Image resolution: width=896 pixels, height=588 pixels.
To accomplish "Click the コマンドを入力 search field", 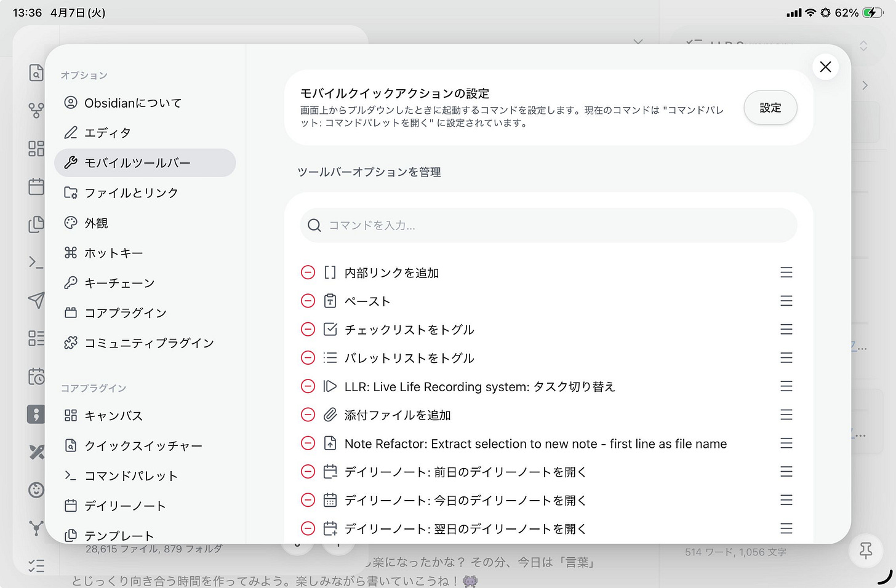I will 548,225.
